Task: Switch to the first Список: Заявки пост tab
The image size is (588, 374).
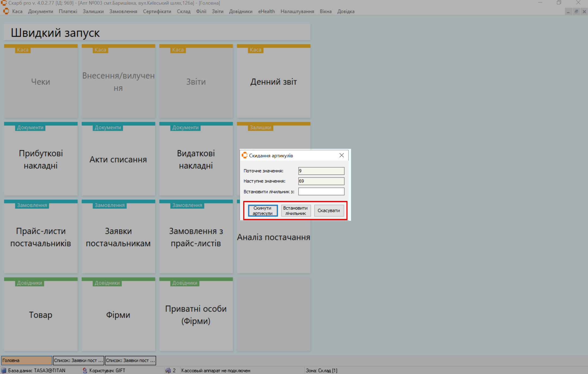Action: pos(78,360)
